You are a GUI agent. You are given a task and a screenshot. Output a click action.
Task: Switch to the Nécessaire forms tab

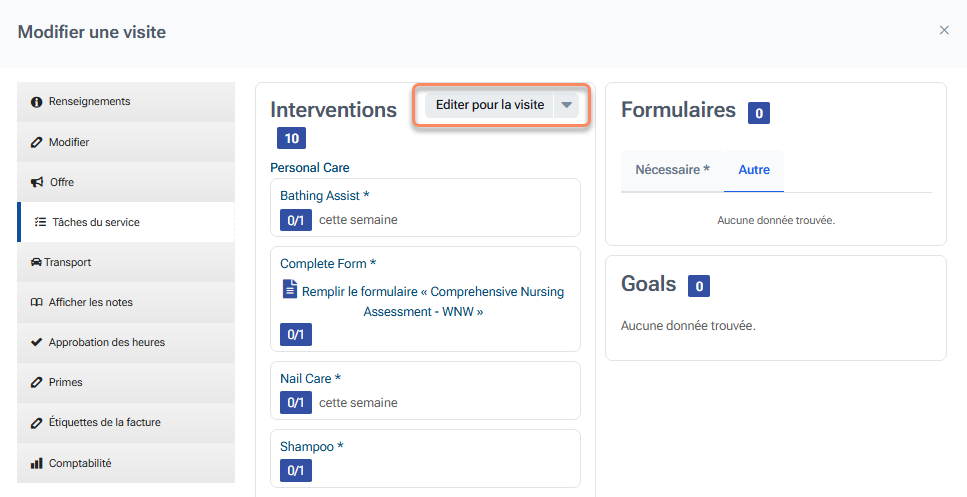pyautogui.click(x=672, y=170)
